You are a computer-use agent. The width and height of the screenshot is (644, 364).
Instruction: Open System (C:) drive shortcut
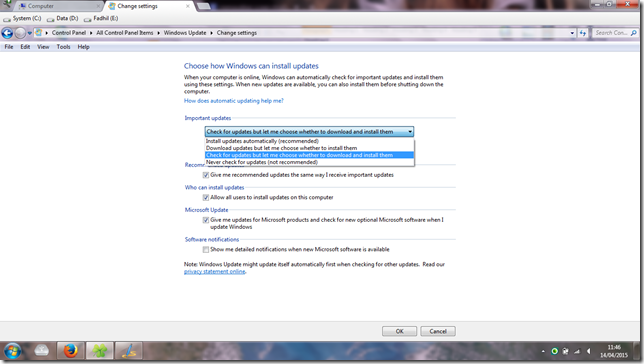(22, 18)
